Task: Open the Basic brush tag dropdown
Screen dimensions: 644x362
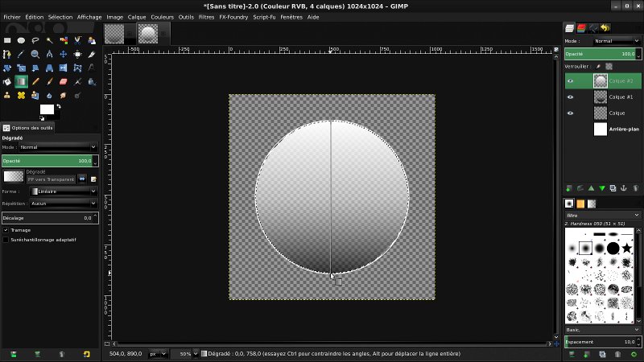Action: click(x=602, y=330)
